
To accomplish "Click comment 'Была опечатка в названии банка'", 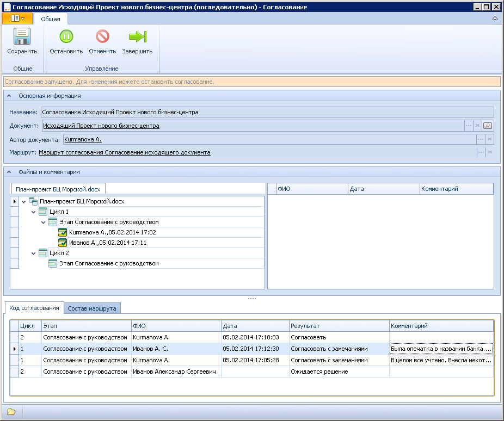I will 441,349.
